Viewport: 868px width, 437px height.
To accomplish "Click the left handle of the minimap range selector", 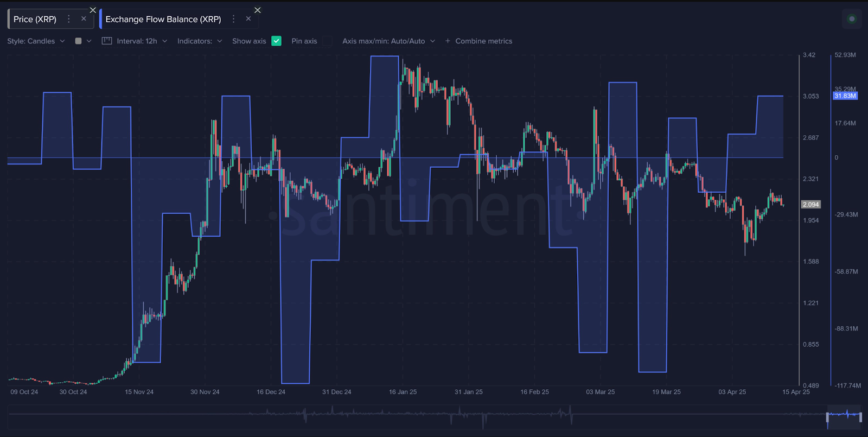I will point(827,417).
